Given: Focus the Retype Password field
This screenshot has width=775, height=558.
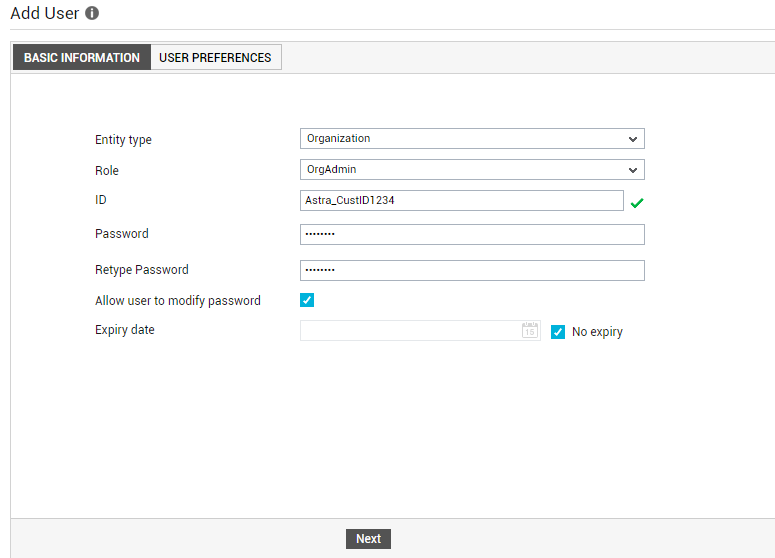Looking at the screenshot, I should (x=472, y=270).
